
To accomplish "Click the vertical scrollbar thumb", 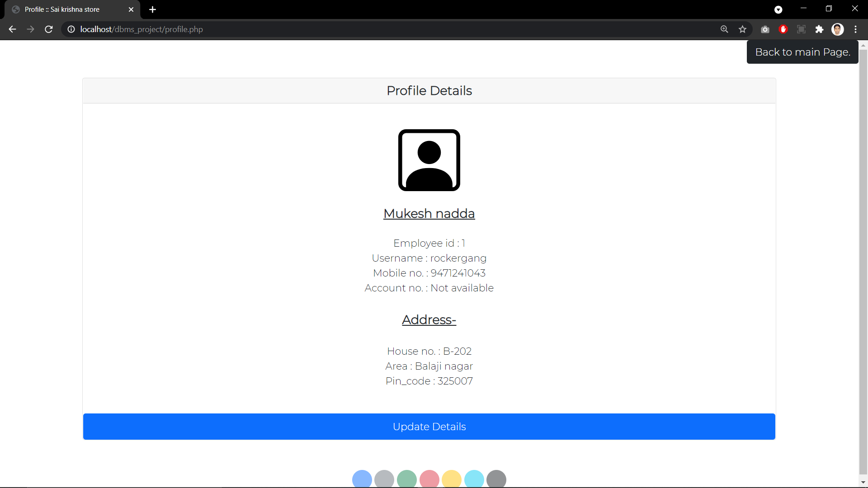I will point(863,261).
